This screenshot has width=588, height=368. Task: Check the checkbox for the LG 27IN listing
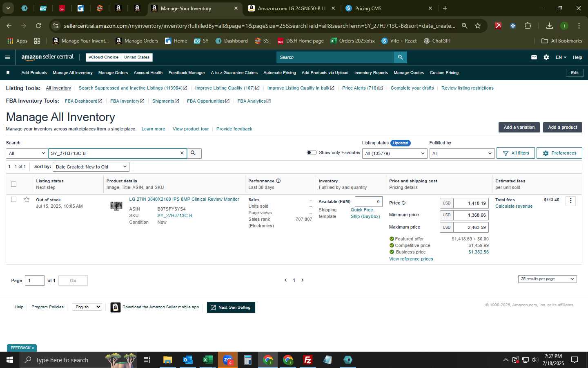pyautogui.click(x=13, y=200)
